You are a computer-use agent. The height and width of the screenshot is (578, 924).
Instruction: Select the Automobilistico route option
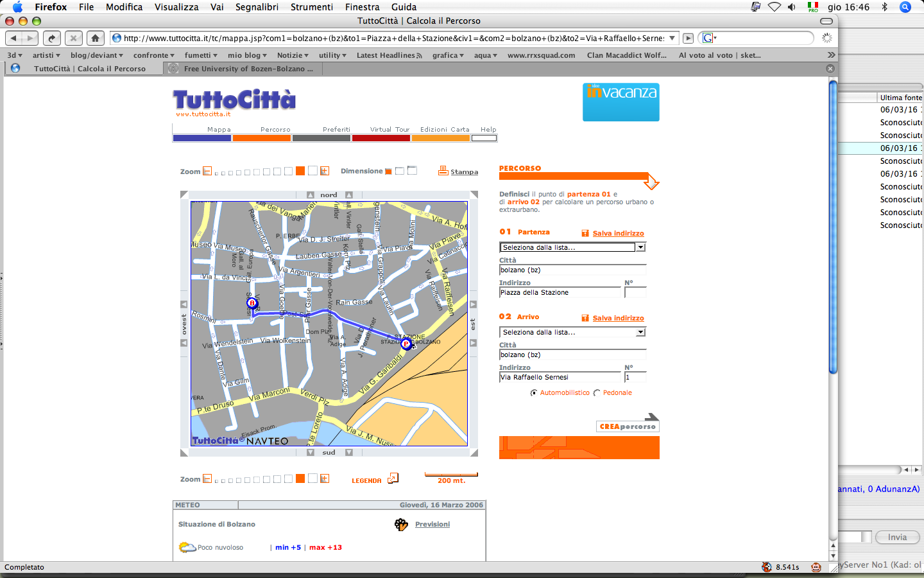point(534,393)
